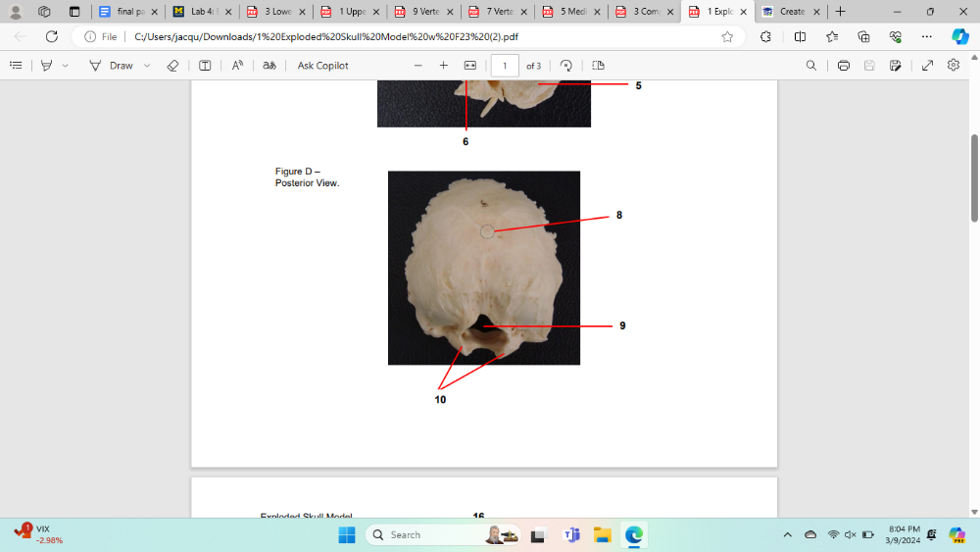Click the page number input field
Viewport: 980px width, 552px height.
(505, 66)
